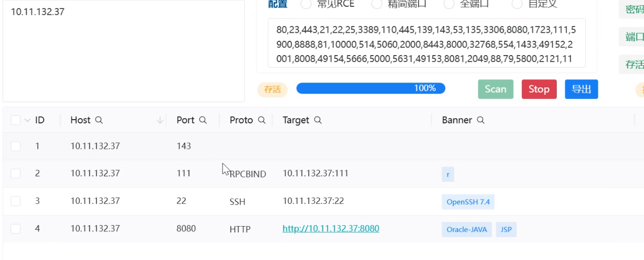Click the search icon beside Host column
The width and height of the screenshot is (644, 260).
(98, 120)
